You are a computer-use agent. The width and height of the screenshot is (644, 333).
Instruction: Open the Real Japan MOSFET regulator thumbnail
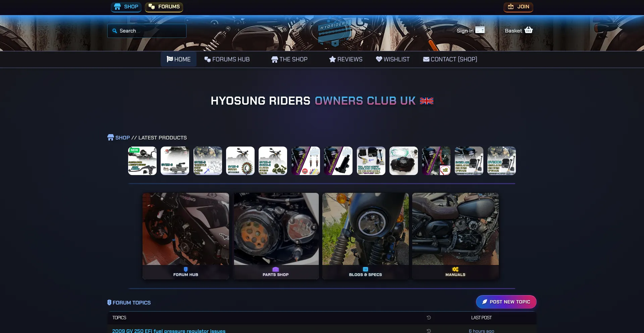371,161
